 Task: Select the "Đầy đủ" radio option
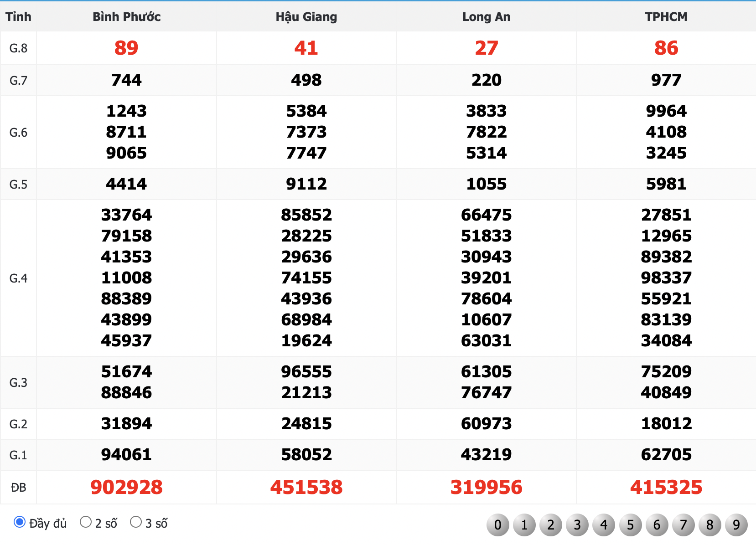click(x=19, y=522)
